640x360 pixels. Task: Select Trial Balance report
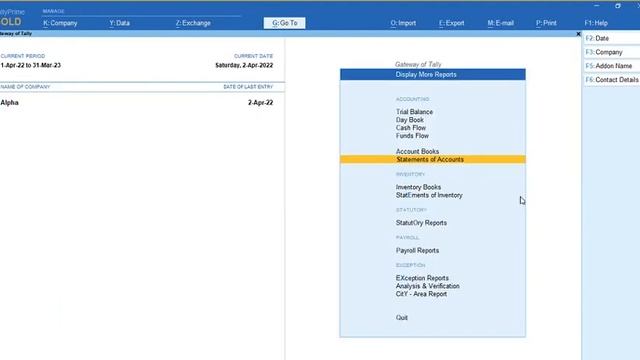(x=414, y=112)
